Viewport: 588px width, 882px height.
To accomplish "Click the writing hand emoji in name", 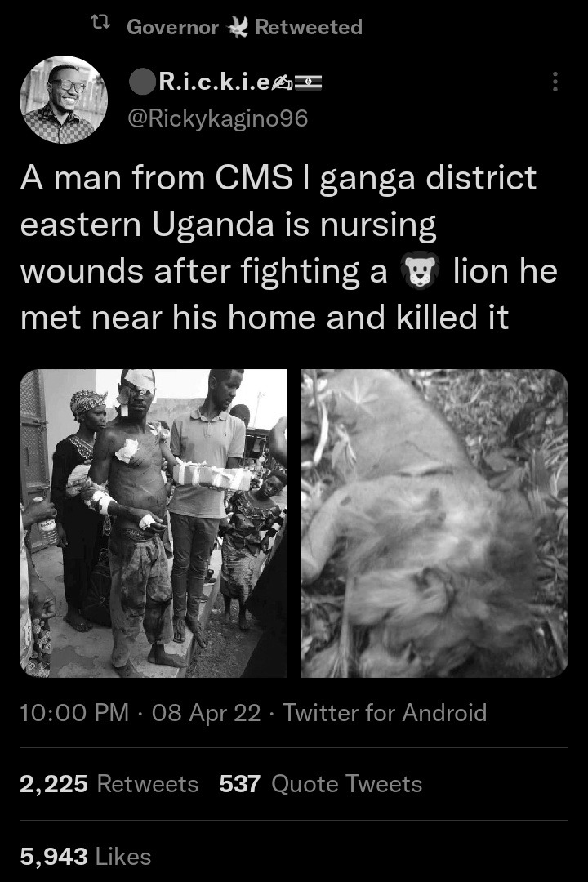I will [282, 83].
